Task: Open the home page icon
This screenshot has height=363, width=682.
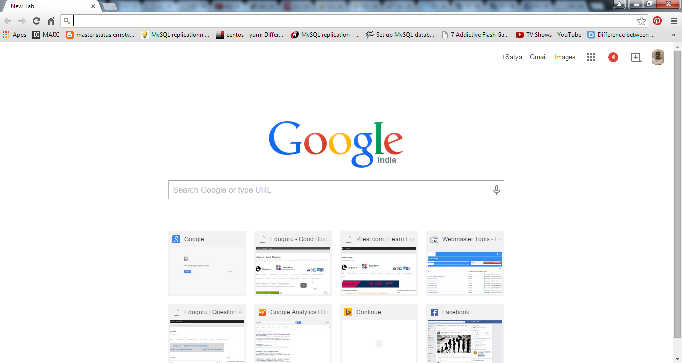Action: coord(51,21)
